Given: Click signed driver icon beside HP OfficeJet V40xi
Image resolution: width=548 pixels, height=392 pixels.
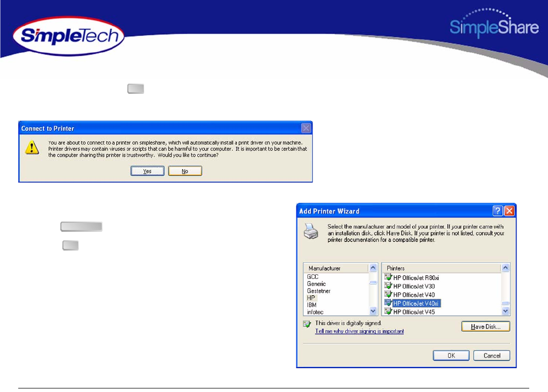Looking at the screenshot, I should coord(388,303).
